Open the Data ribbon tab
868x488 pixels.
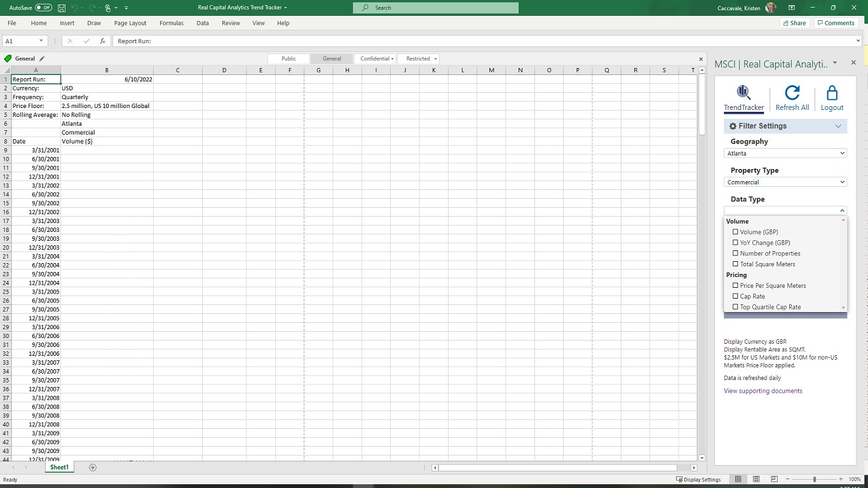click(x=203, y=23)
